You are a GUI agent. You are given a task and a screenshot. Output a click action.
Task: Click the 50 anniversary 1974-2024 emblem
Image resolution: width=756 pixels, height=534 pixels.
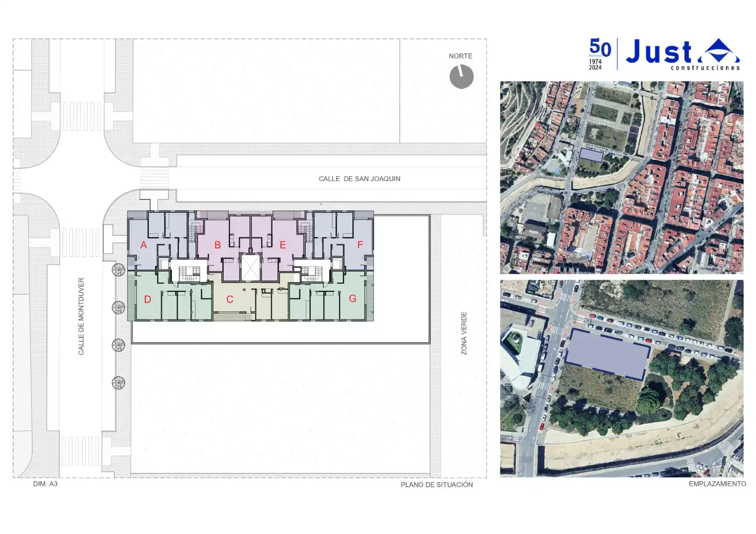click(600, 54)
